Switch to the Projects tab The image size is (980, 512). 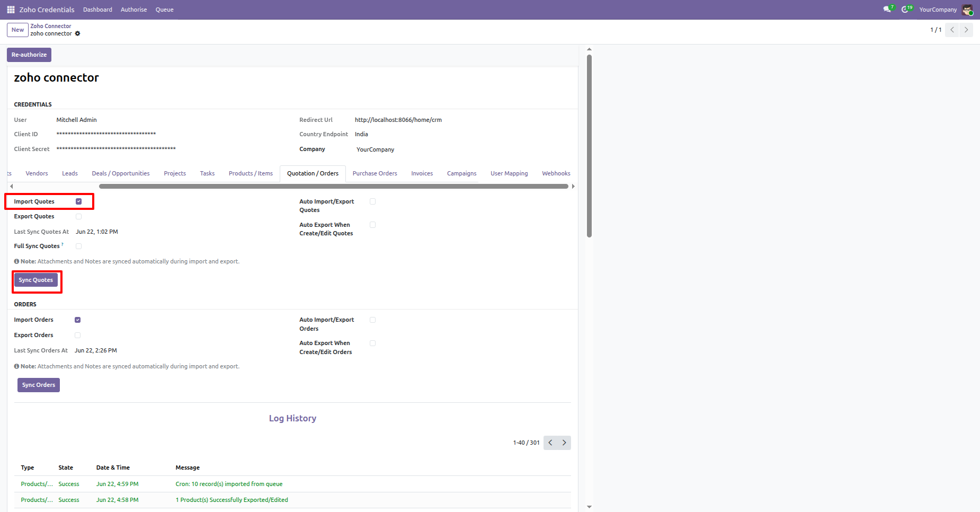click(175, 173)
